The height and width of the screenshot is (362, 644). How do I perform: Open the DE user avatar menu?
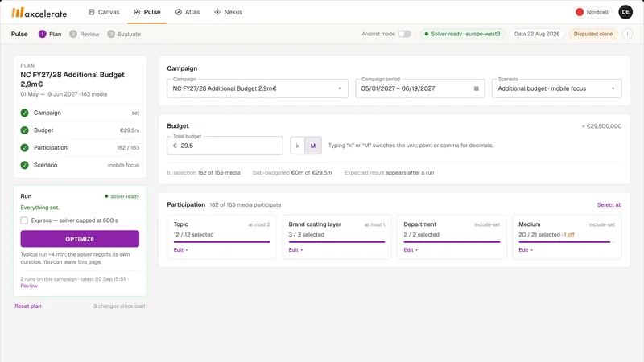[625, 12]
